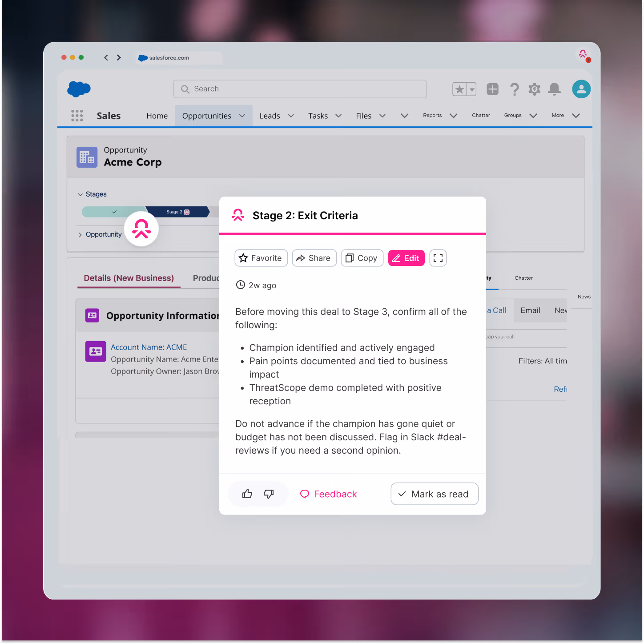Give the card a thumbs down
Image resolution: width=644 pixels, height=644 pixels.
pos(269,494)
